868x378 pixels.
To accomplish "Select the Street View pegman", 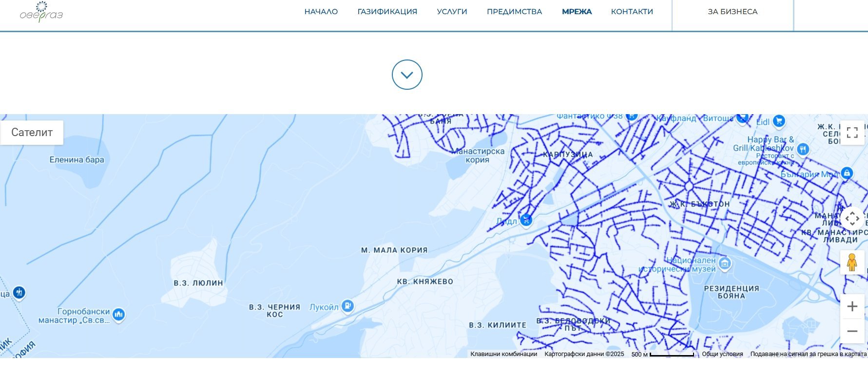I will coord(852,262).
